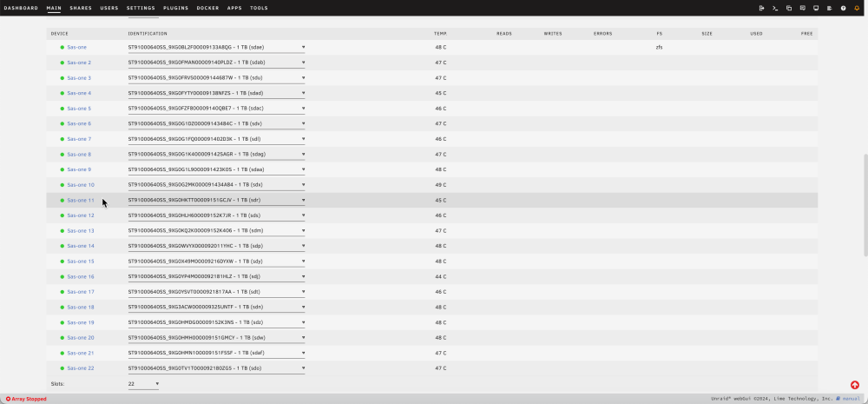Click the Array Stopped status text
The width and height of the screenshot is (868, 404).
[30, 399]
